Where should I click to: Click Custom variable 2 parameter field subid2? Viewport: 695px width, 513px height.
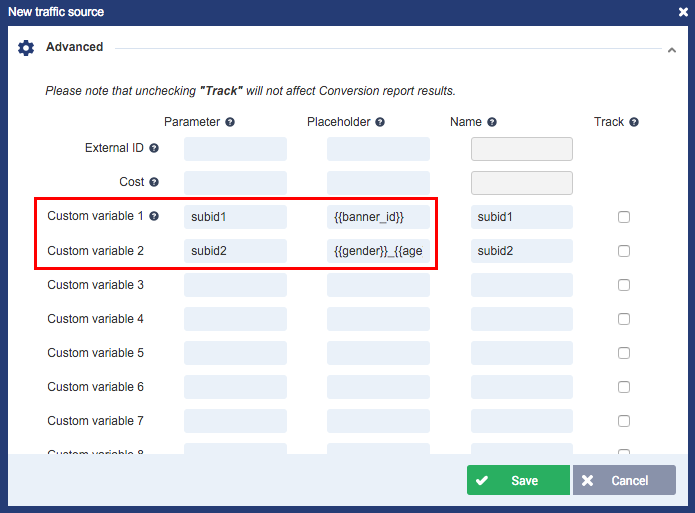tap(235, 251)
